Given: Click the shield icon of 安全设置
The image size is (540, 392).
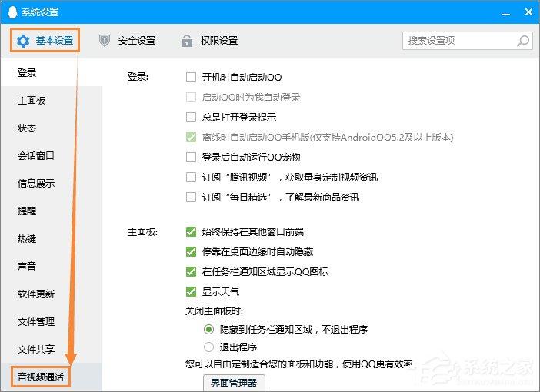Looking at the screenshot, I should (x=105, y=41).
